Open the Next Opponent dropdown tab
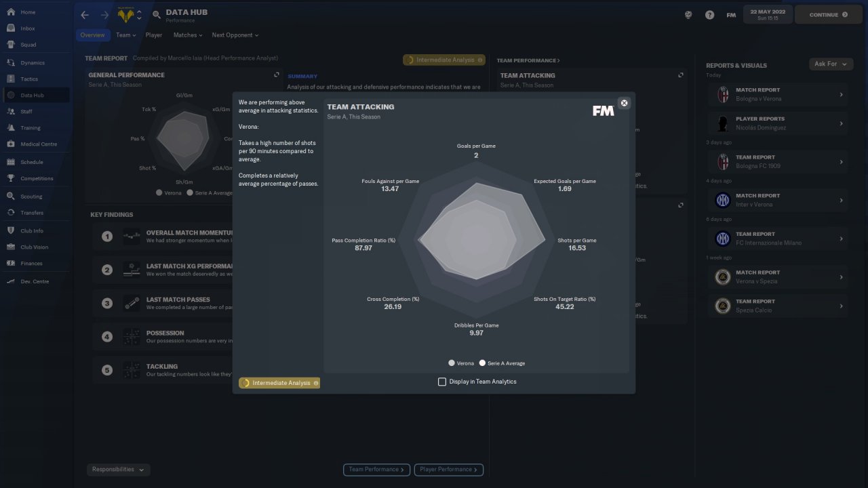The image size is (868, 488). point(235,35)
